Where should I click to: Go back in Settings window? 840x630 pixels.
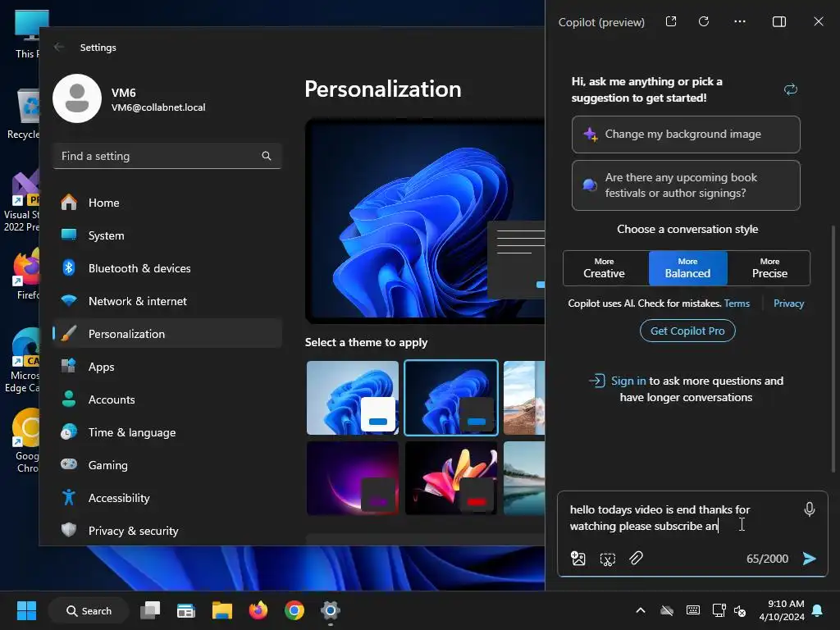point(59,47)
